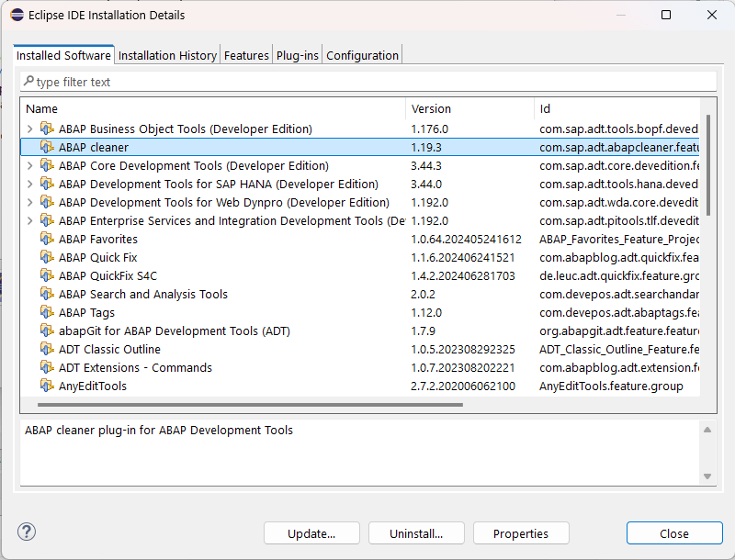Maximize the Installation Details window
Image resolution: width=735 pixels, height=560 pixels.
(x=665, y=15)
